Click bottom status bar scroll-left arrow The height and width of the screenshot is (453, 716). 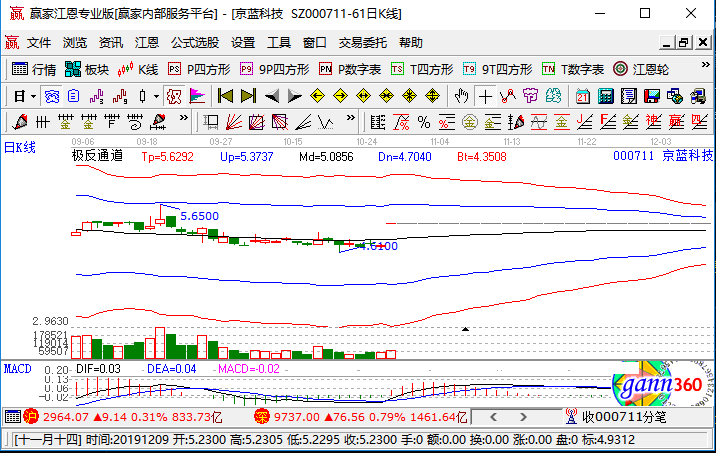493,417
